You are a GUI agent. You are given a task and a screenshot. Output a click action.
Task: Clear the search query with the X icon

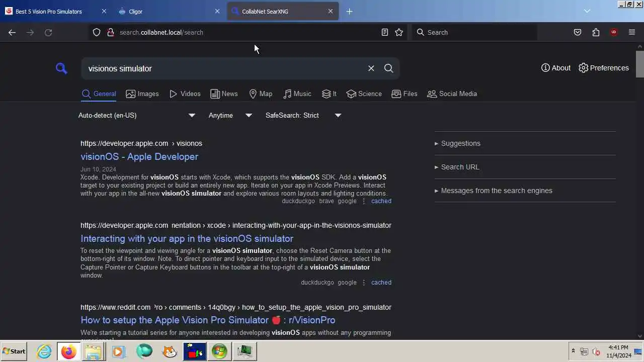tap(371, 68)
